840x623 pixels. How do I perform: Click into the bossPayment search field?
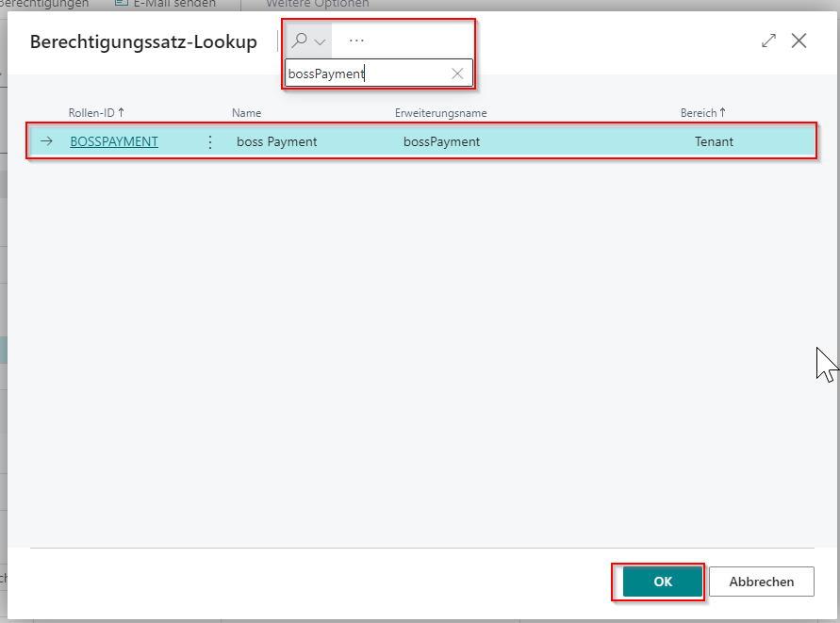pyautogui.click(x=368, y=74)
